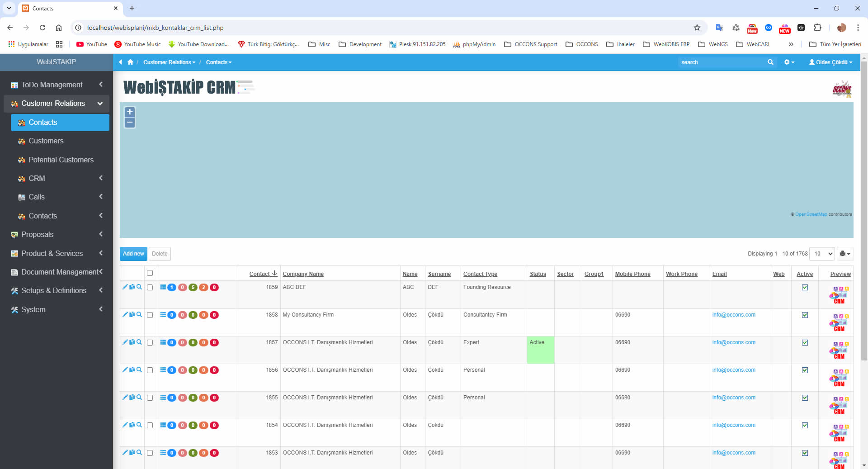Viewport: 868px width, 469px height.
Task: Zoom out on the map with the minus button
Action: click(x=130, y=123)
